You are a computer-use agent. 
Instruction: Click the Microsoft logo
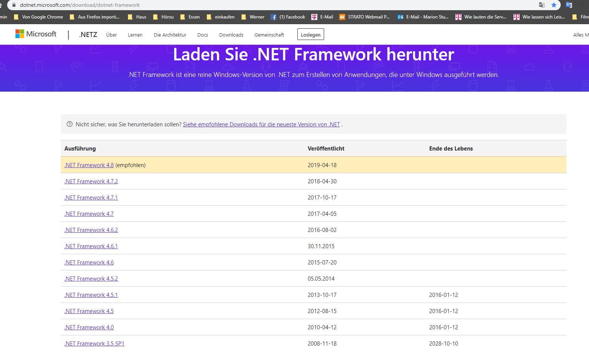click(x=36, y=34)
